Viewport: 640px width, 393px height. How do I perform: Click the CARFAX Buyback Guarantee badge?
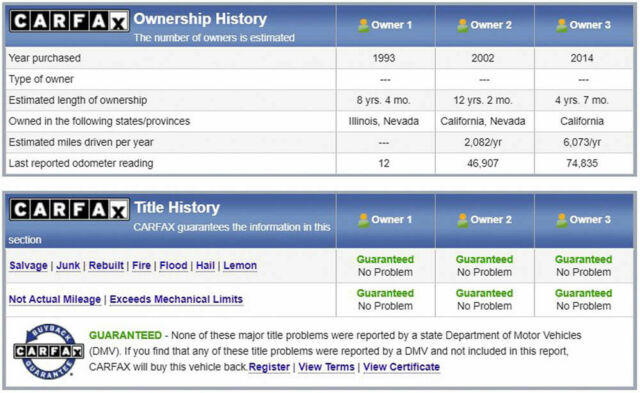click(49, 351)
